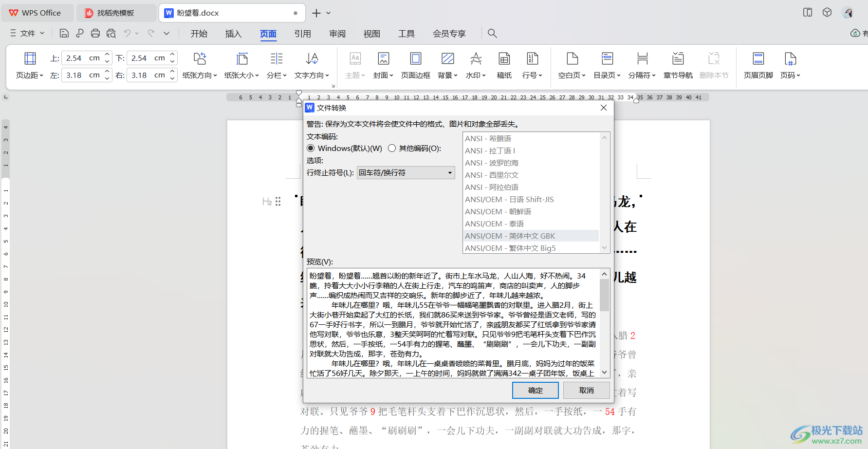The image size is (868, 449).
Task: Insert a 空白页 blank page
Action: pos(572,65)
